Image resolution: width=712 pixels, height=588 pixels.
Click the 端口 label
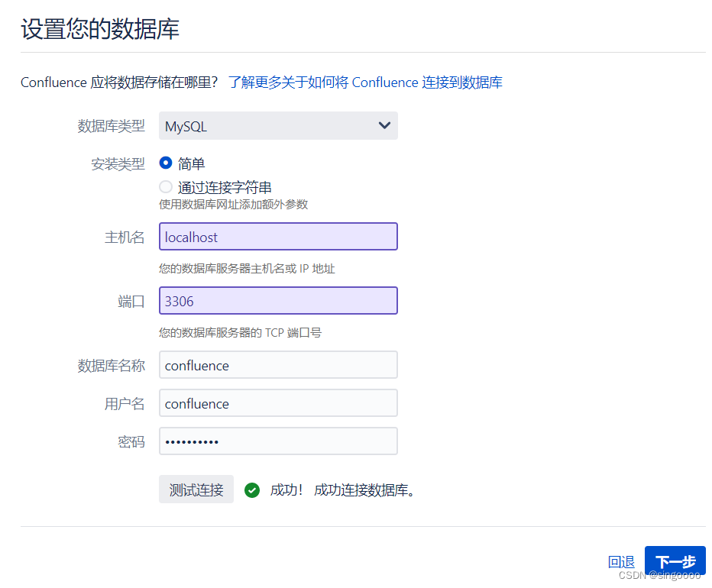point(131,302)
